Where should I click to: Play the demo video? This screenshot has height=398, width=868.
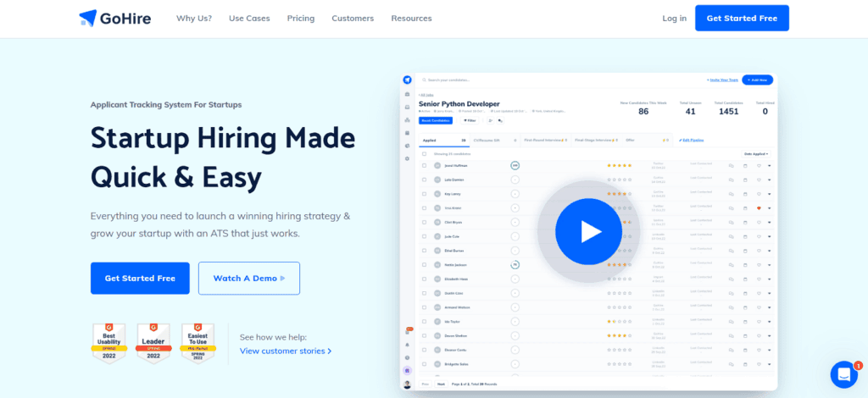point(589,231)
